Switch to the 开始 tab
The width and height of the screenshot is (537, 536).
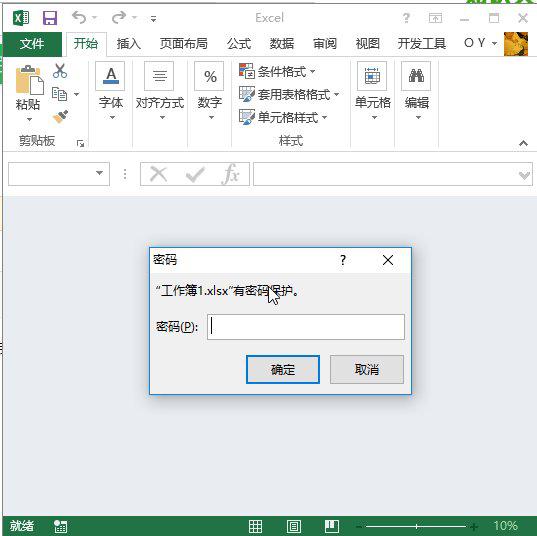pos(86,44)
